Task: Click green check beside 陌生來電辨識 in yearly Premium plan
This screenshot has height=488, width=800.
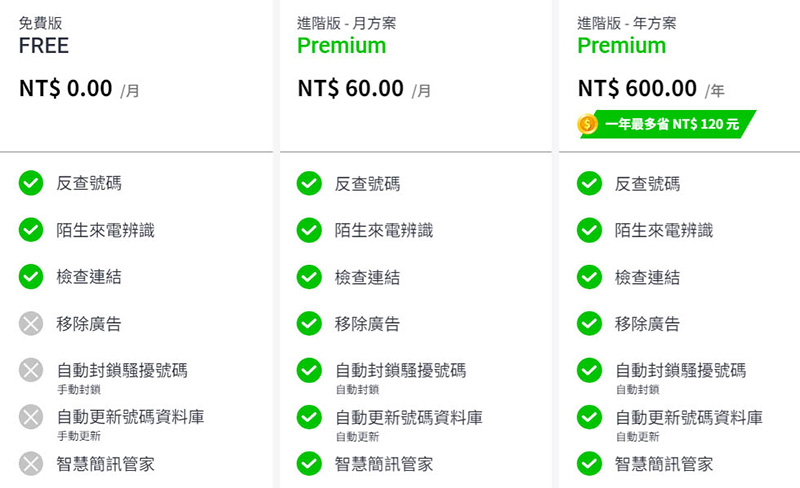Action: pos(589,230)
